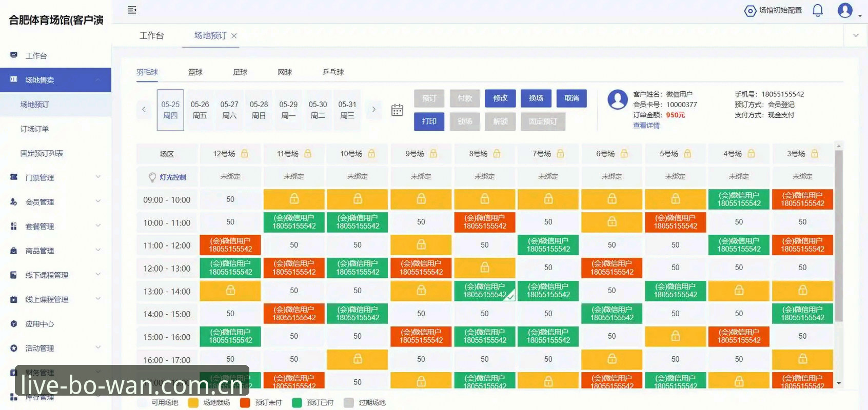Switch to the 足球 tab
This screenshot has height=410, width=868.
point(240,72)
